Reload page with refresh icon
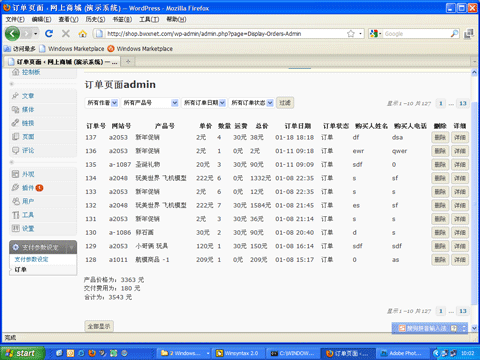Screen dimensions: 480x360 click(49, 33)
